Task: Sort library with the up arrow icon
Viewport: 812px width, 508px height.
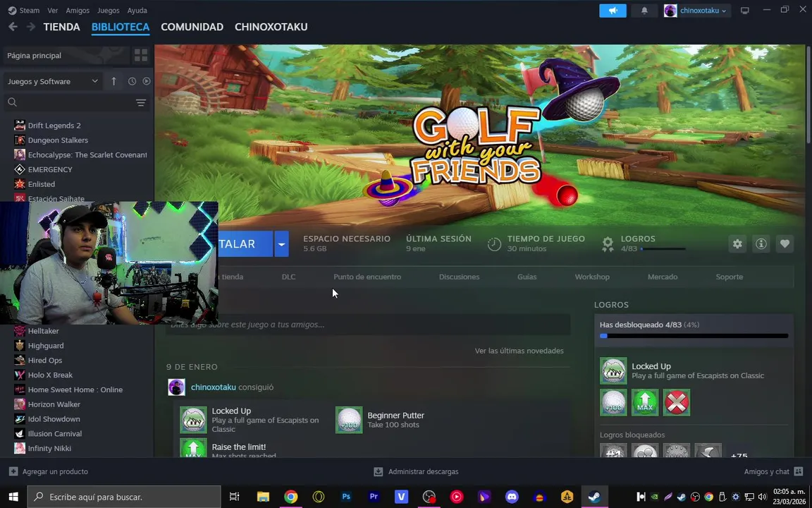Action: pos(114,81)
